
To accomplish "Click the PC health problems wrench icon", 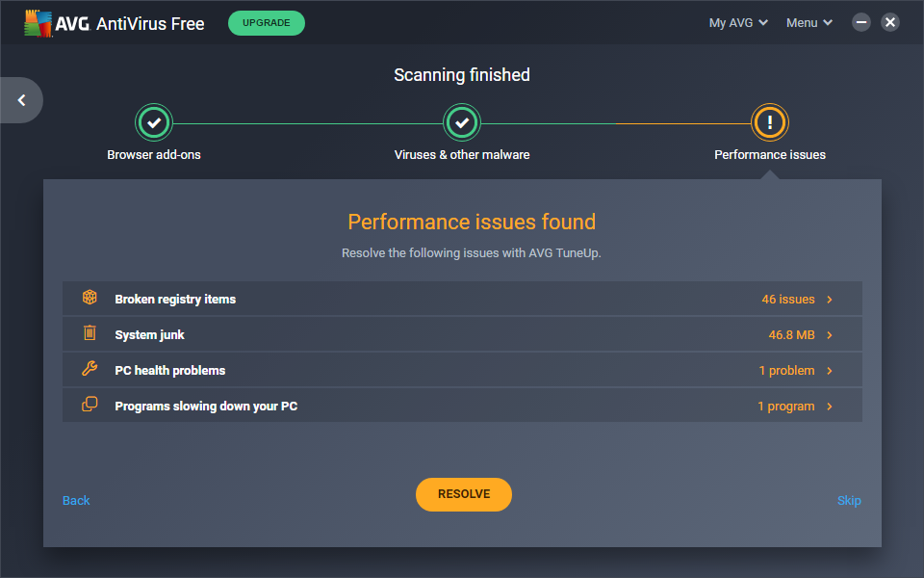I will [x=90, y=370].
